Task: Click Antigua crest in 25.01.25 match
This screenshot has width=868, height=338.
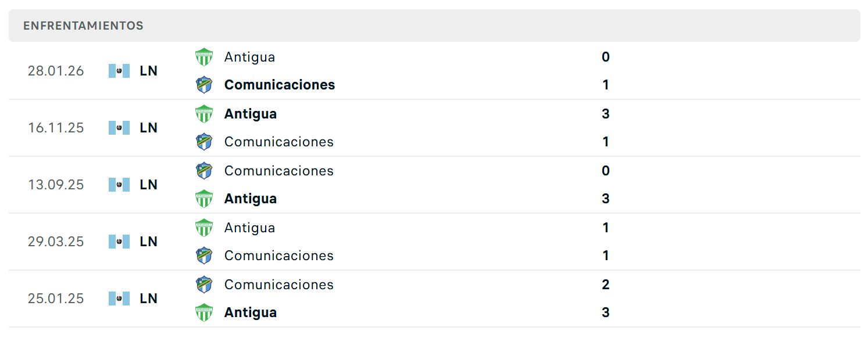Action: (x=204, y=312)
